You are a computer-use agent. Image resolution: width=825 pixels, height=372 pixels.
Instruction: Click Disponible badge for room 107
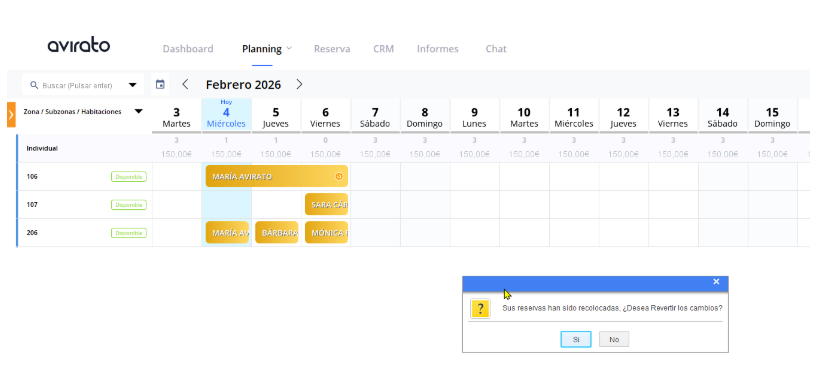click(129, 205)
